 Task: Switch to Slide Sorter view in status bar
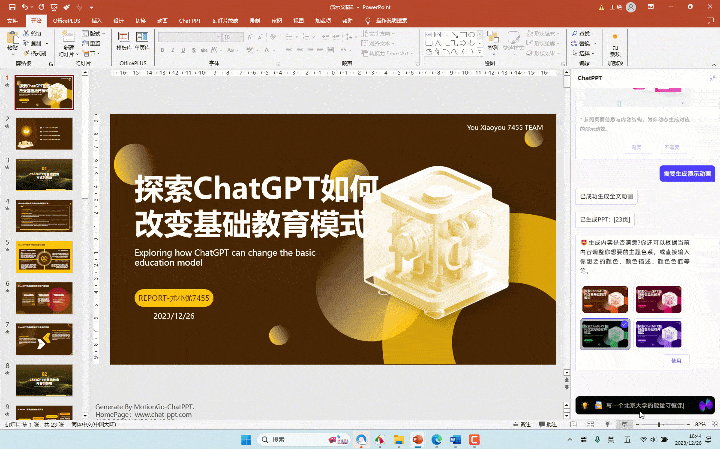pos(591,425)
